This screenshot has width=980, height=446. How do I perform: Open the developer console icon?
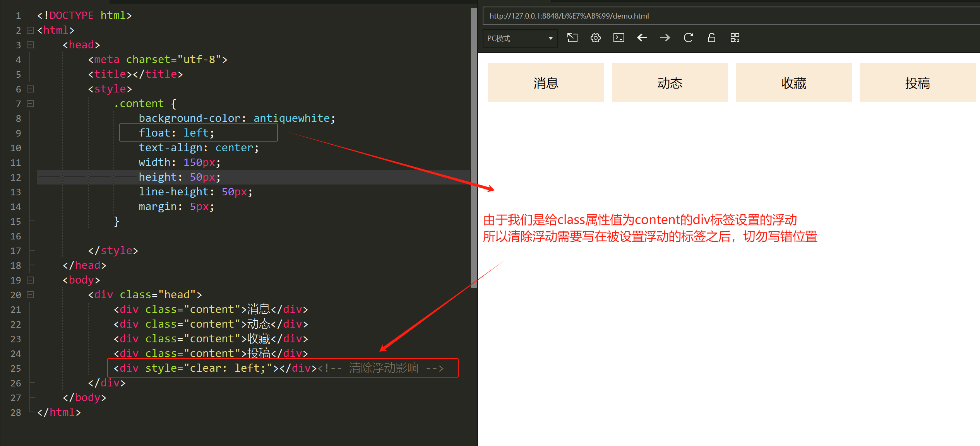618,38
